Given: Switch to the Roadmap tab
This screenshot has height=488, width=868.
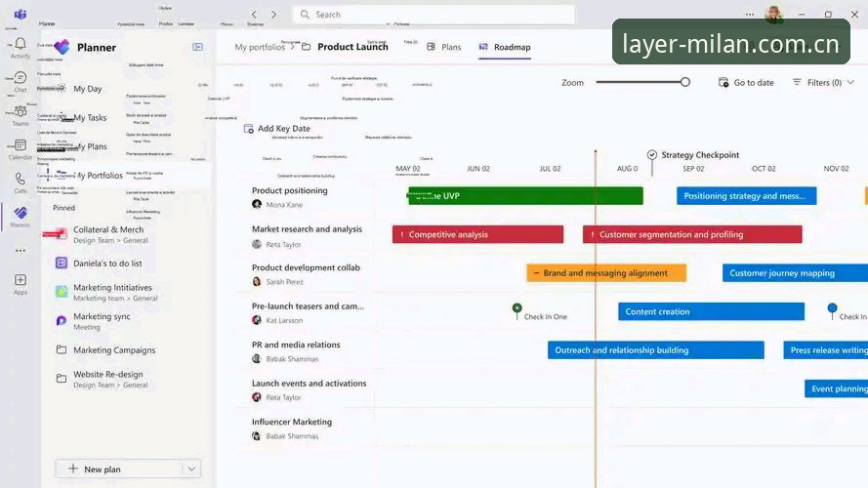Looking at the screenshot, I should pos(505,47).
